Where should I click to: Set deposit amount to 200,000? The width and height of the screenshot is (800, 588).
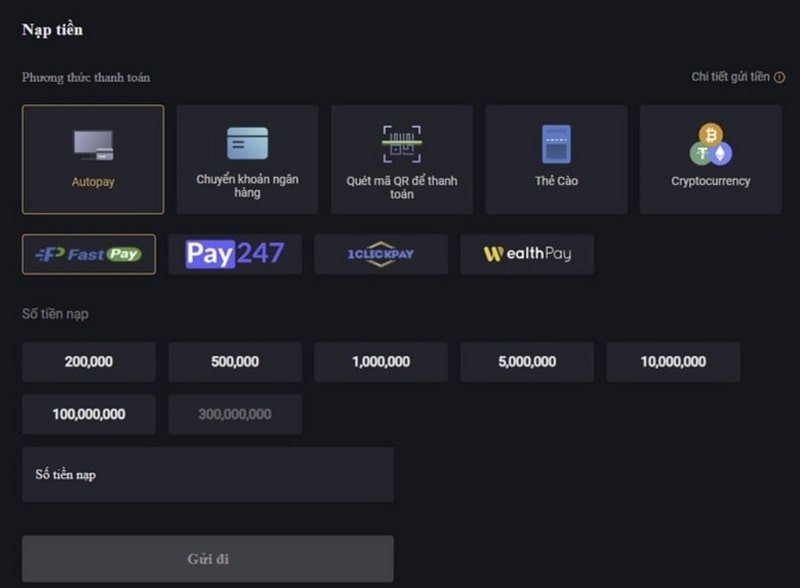[89, 362]
